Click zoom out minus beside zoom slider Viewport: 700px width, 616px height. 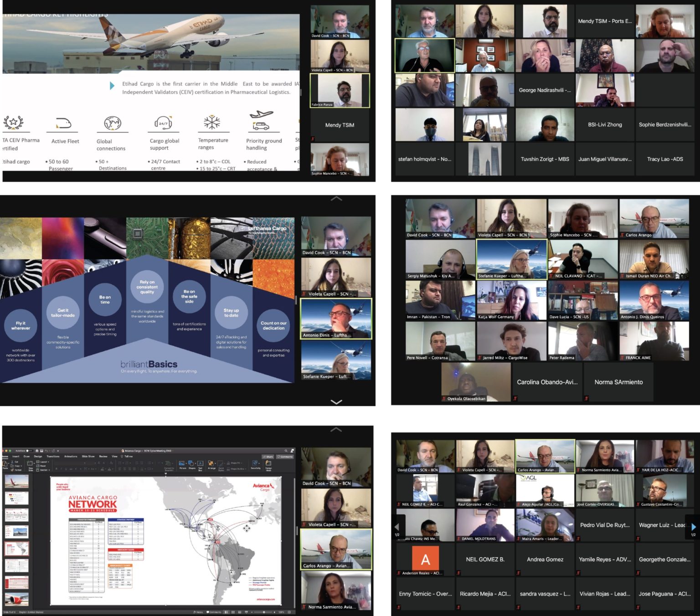point(252,612)
